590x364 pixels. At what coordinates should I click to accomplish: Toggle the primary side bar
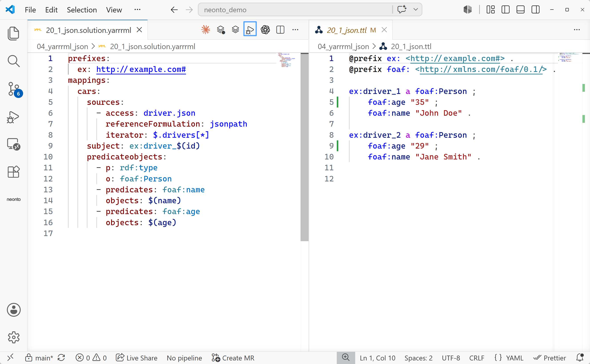coord(506,10)
